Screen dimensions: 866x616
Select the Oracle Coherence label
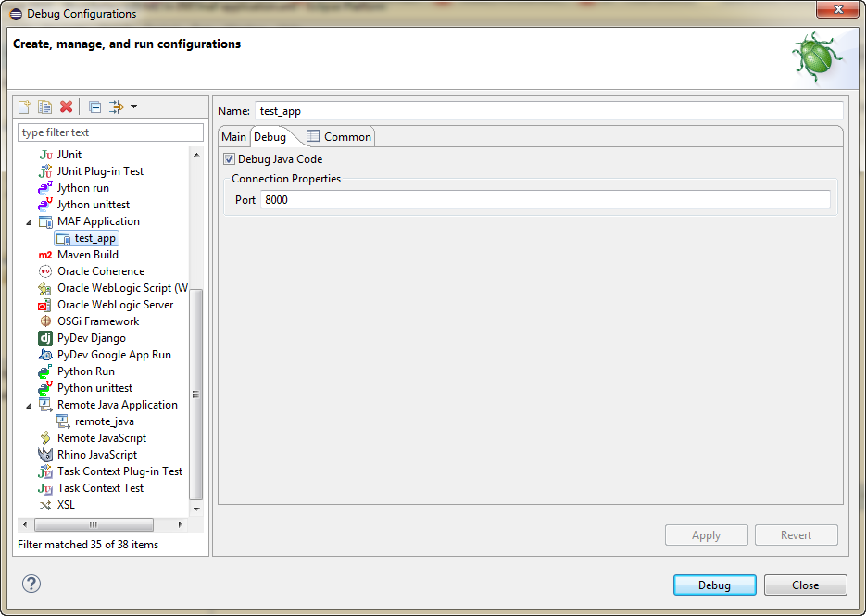101,271
